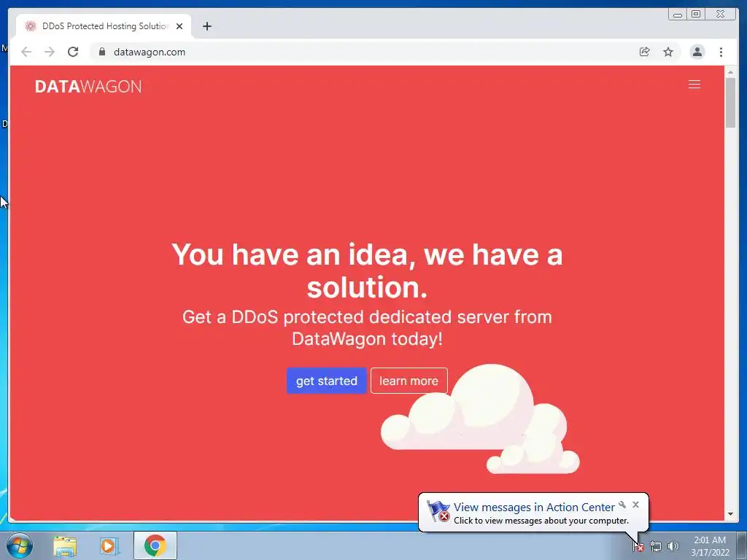Open the Windows Start menu
This screenshot has width=747, height=560.
point(19,545)
